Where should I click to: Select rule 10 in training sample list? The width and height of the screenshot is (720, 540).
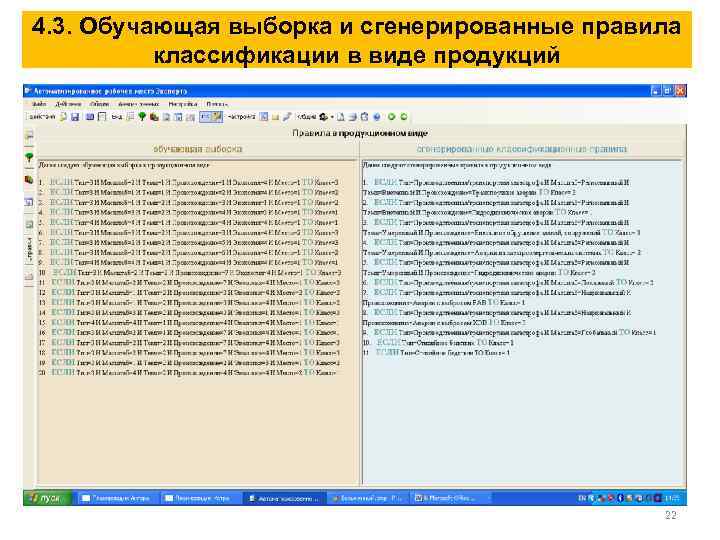click(x=190, y=273)
